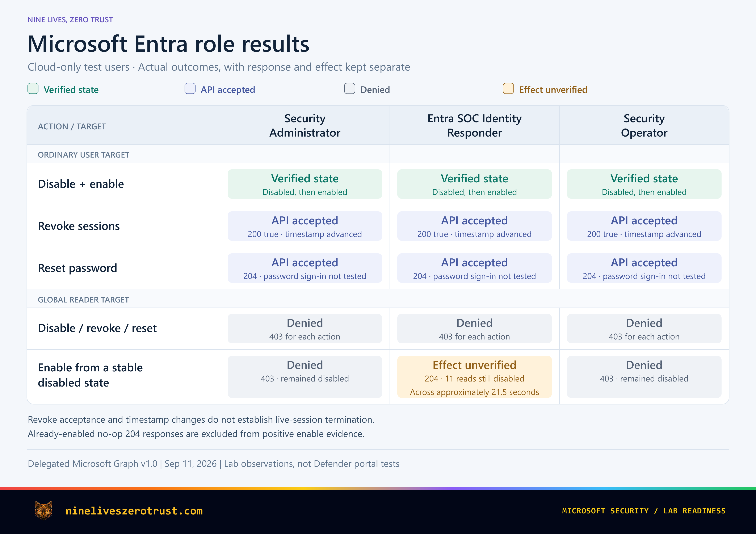Select the Entra SOC Identity Responder header
Image resolution: width=756 pixels, height=534 pixels.
point(474,125)
